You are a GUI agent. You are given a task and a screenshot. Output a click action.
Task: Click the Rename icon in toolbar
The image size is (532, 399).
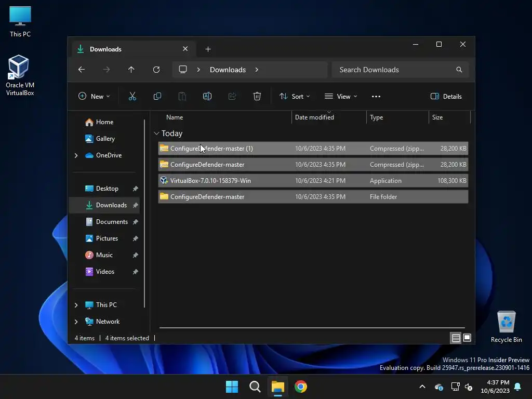point(207,96)
